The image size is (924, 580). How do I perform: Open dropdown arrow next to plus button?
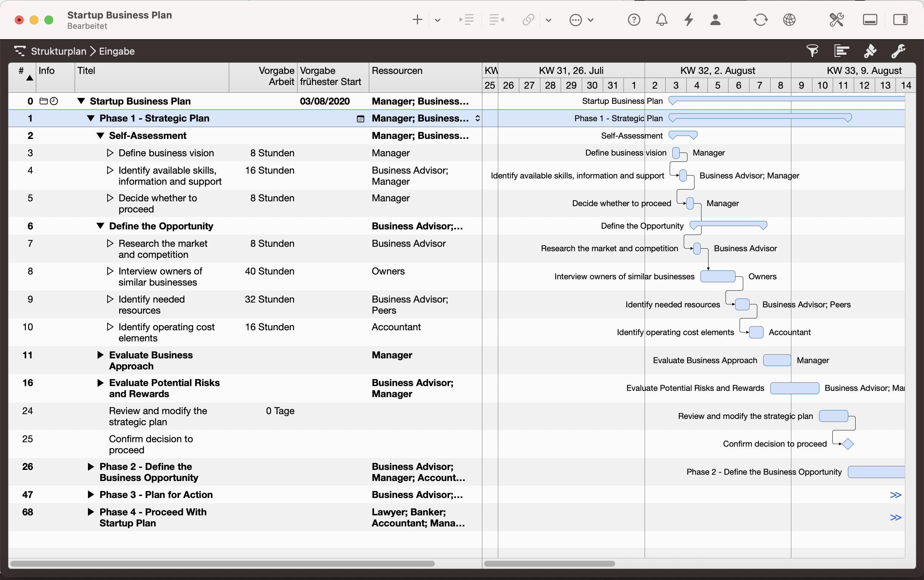coord(438,20)
